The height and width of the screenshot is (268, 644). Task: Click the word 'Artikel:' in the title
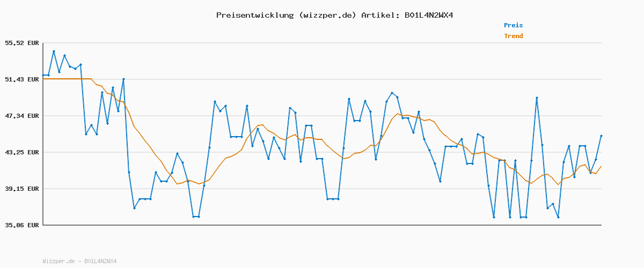(379, 15)
